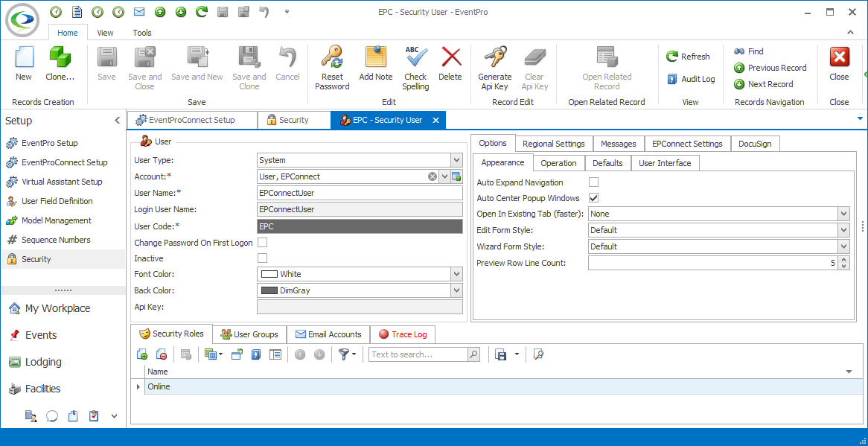Open the Edit Form Style dropdown
This screenshot has width=868, height=446.
tap(843, 230)
